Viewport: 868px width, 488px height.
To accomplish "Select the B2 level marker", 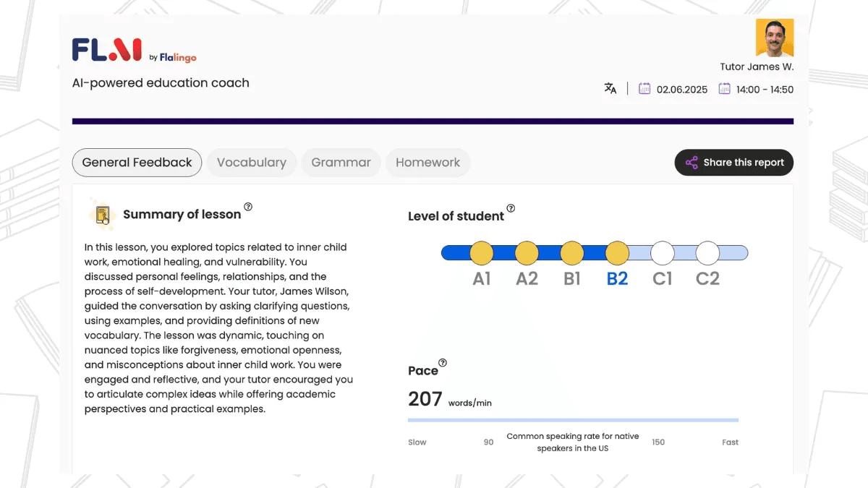I will point(617,253).
